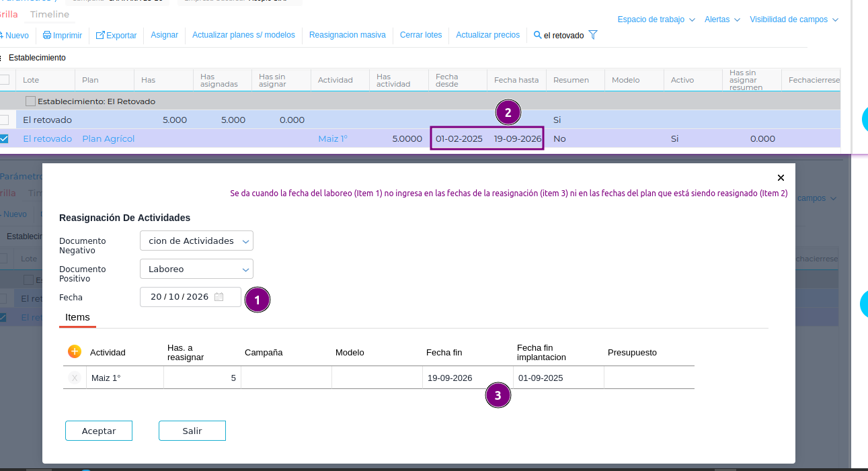
Task: Toggle the header select-all checkbox
Action: coord(4,80)
